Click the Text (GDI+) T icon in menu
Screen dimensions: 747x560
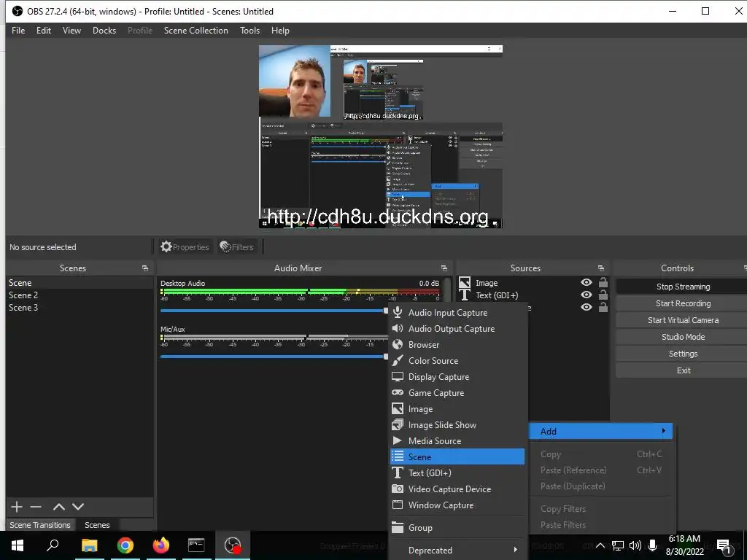(398, 472)
